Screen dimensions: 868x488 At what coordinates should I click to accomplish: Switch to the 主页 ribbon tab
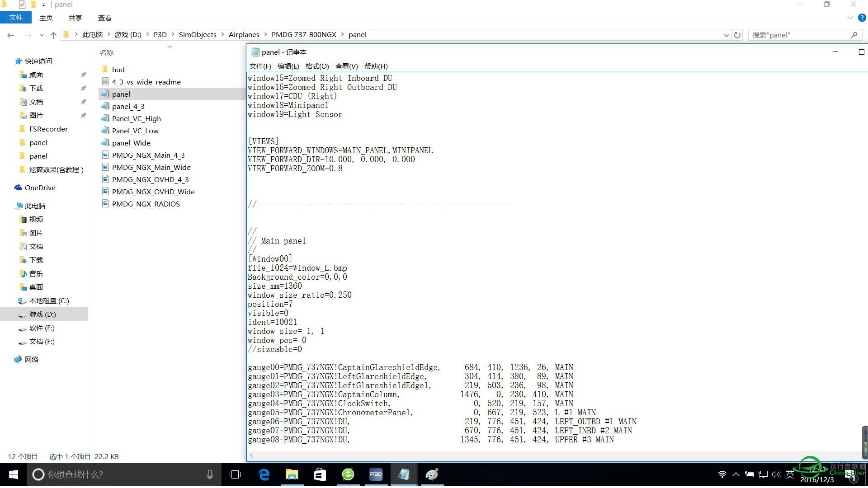click(46, 18)
